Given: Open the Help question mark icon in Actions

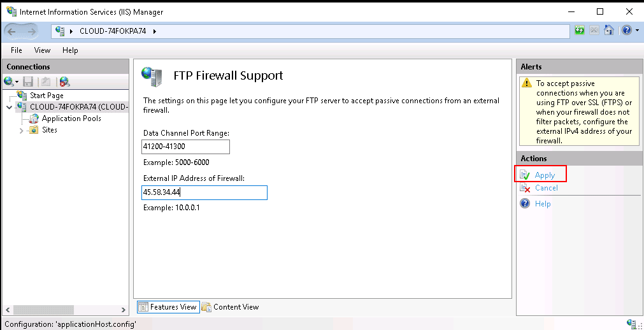Looking at the screenshot, I should coord(525,203).
